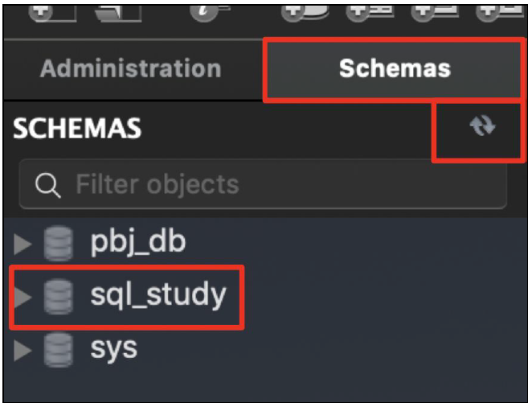532x407 pixels.
Task: Click in the Filter objects field
Action: [263, 184]
